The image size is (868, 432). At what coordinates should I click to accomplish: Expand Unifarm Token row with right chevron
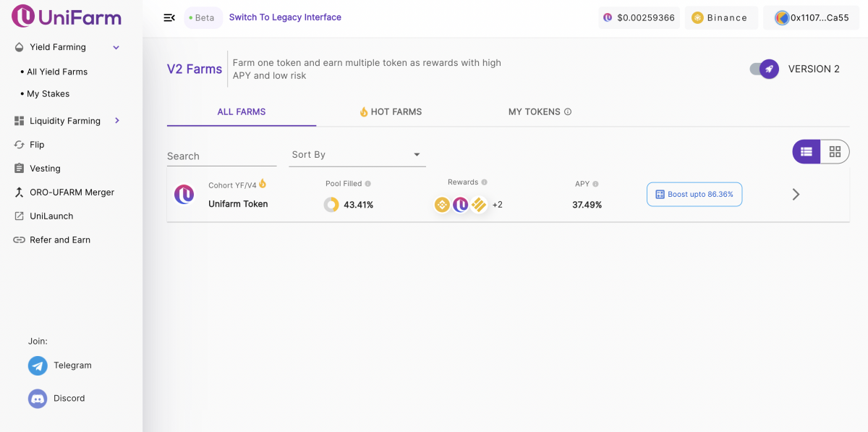point(796,195)
